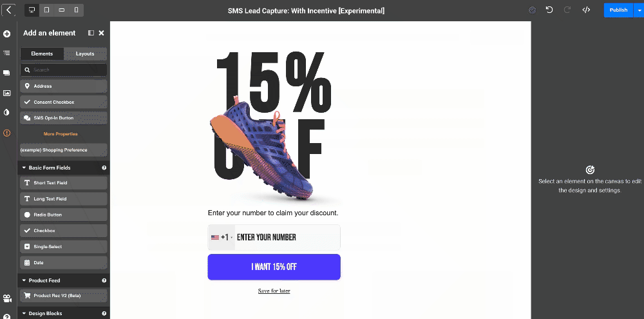Switch to mobile phone preview
Image resolution: width=644 pixels, height=319 pixels.
76,10
